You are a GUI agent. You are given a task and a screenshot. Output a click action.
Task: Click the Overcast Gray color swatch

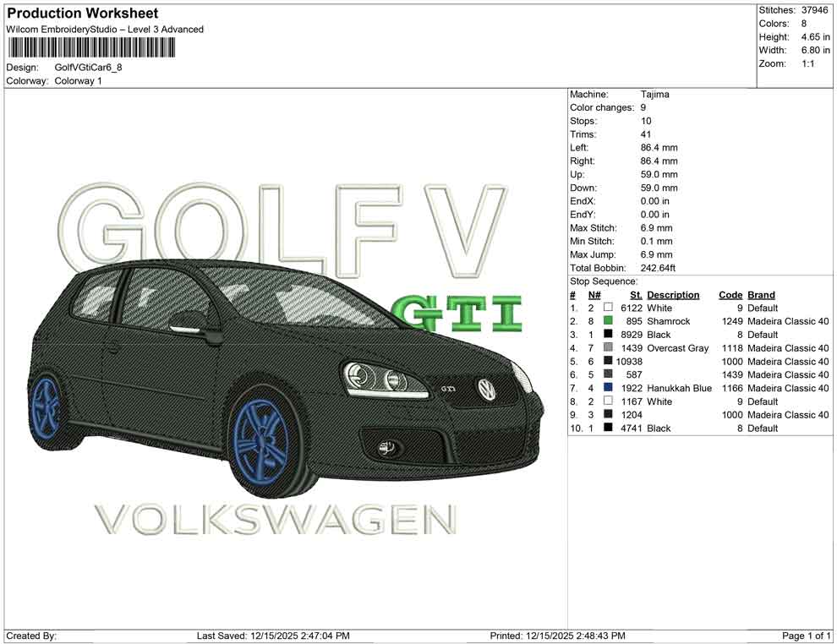tap(606, 348)
